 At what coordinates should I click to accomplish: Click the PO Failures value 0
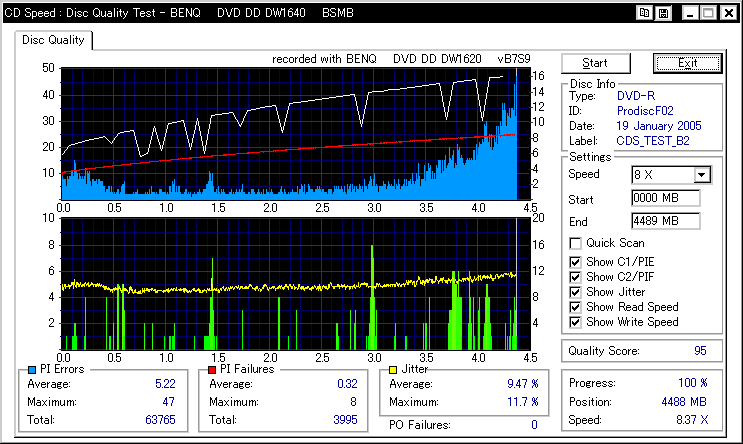[535, 425]
